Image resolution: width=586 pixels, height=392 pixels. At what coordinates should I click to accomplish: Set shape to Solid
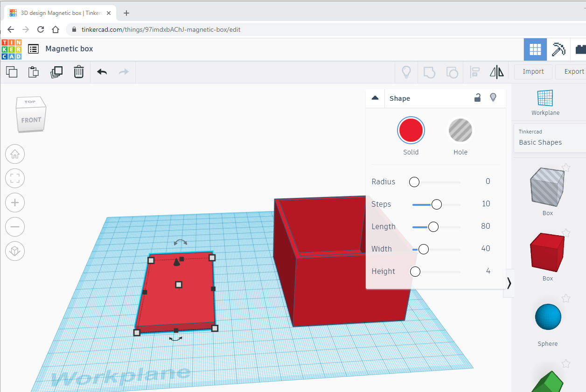point(411,130)
